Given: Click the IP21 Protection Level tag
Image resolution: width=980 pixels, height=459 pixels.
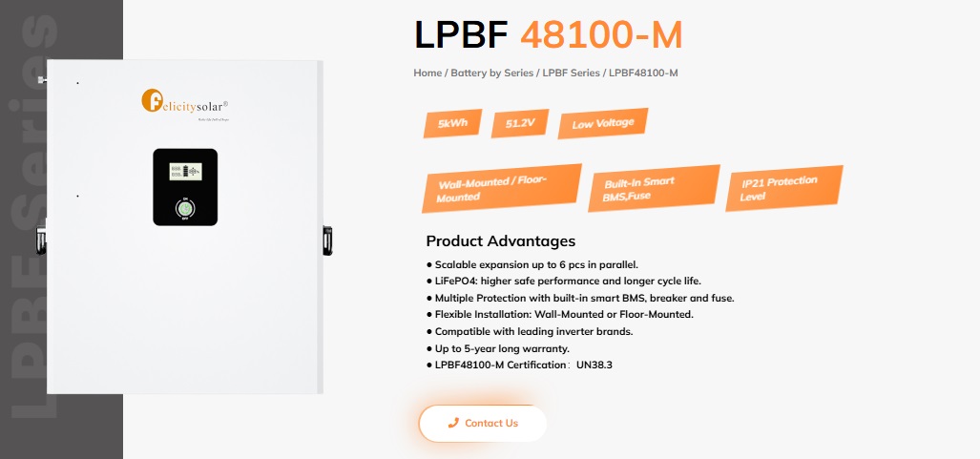Looking at the screenshot, I should click(779, 186).
